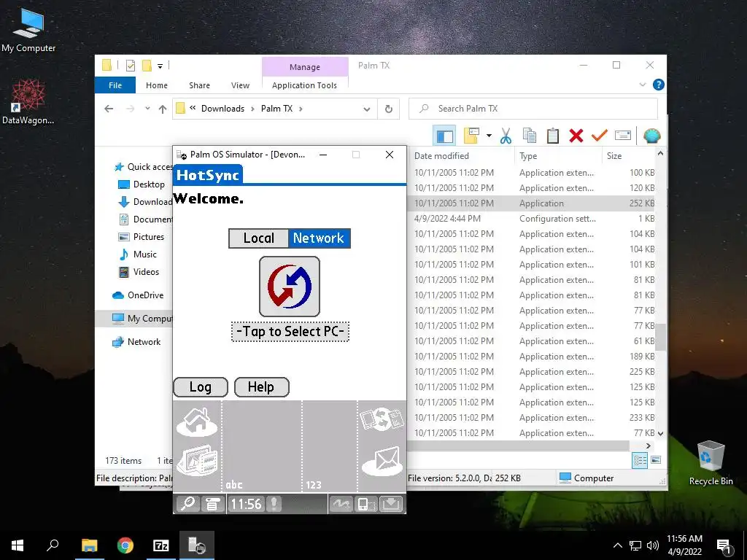Expand the address bar history dropdown
The width and height of the screenshot is (747, 560).
[367, 109]
